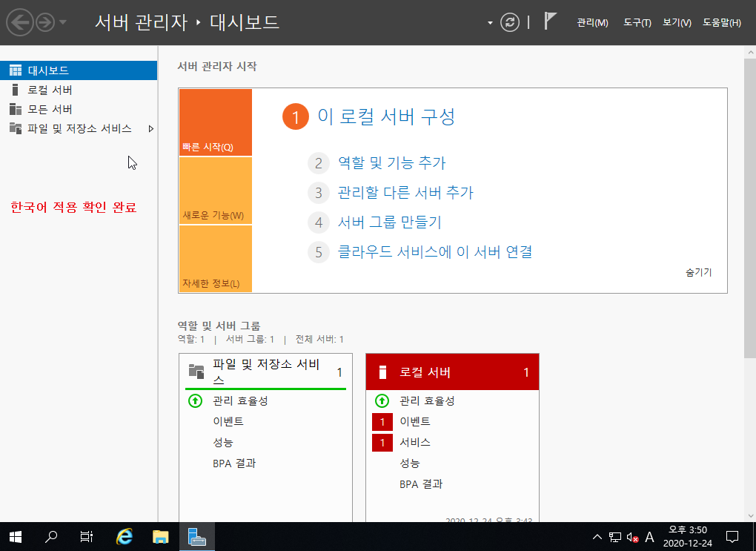Open the notifications flag
The width and height of the screenshot is (756, 551).
tap(550, 22)
